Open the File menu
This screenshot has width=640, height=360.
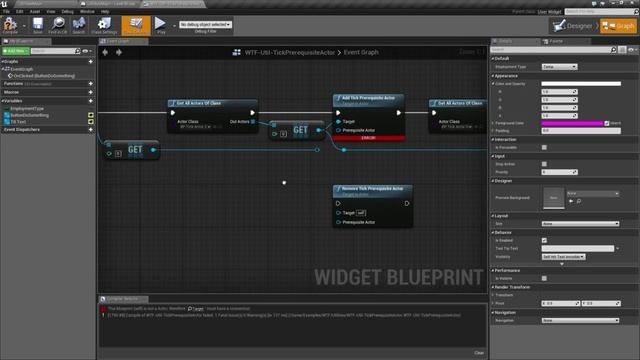tap(6, 11)
